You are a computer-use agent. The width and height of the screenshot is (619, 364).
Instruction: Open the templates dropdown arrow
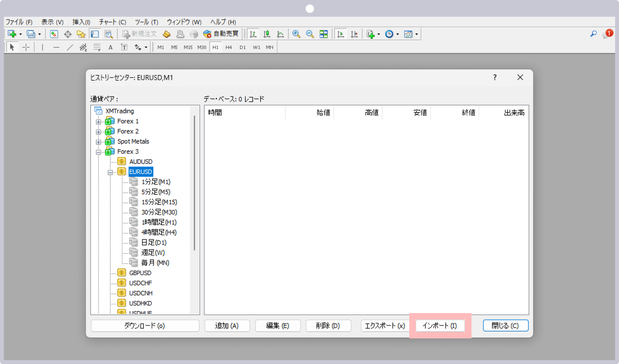click(417, 34)
